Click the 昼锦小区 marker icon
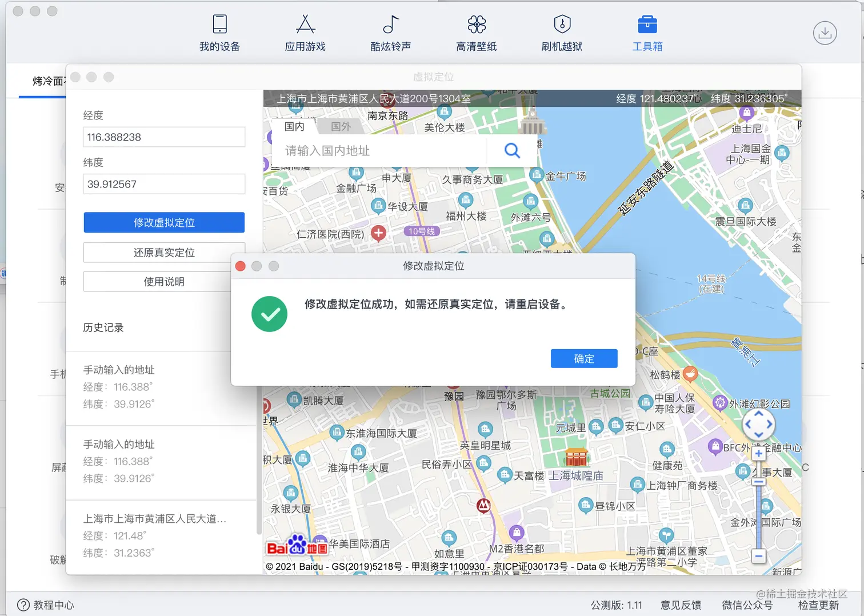Screen dimensions: 864x616 click(585, 505)
